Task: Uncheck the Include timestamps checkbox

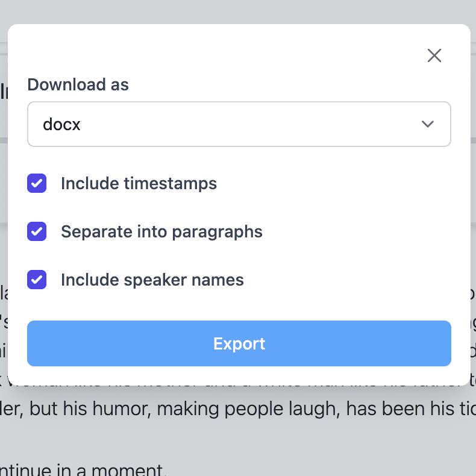Action: 37,183
